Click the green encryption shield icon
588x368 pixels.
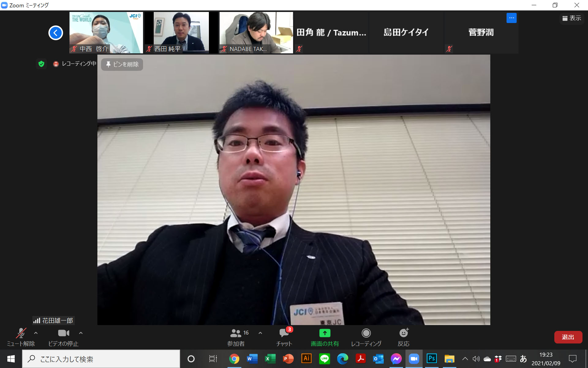click(x=41, y=64)
